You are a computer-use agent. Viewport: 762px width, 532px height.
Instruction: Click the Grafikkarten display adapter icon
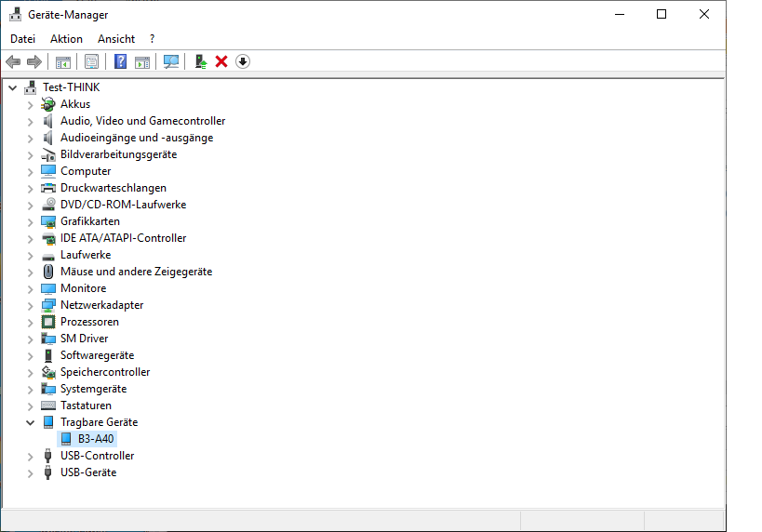pos(48,221)
